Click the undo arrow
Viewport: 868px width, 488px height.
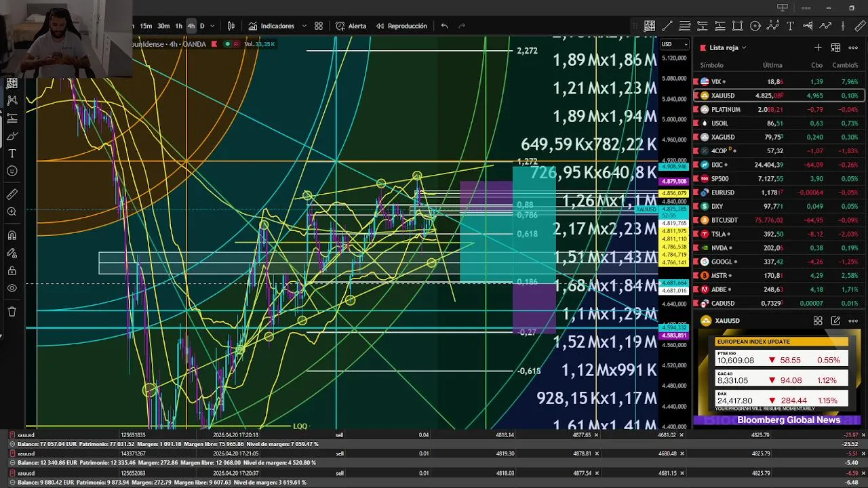tap(444, 26)
